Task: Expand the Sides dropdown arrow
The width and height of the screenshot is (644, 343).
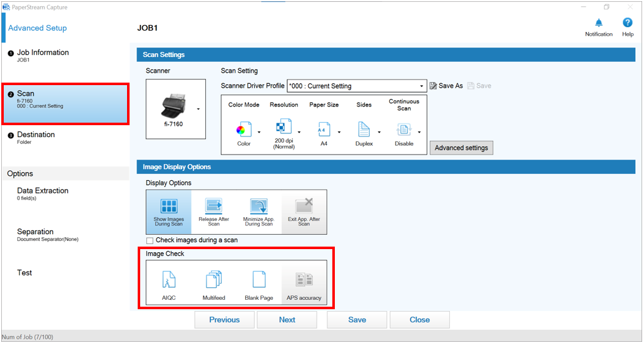Action: [x=379, y=132]
